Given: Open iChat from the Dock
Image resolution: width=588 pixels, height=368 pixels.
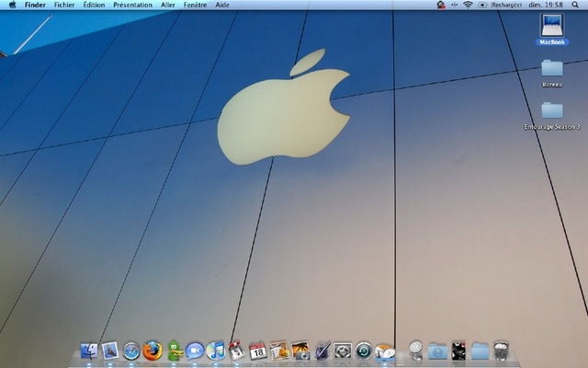Looking at the screenshot, I should 195,351.
